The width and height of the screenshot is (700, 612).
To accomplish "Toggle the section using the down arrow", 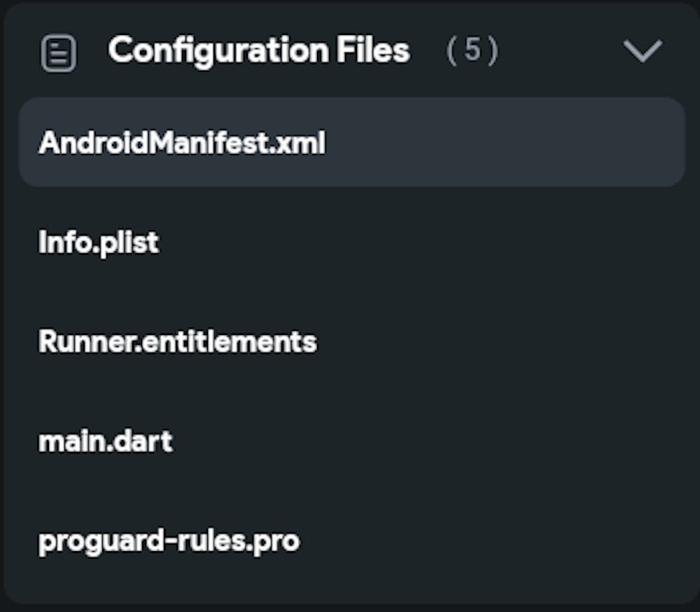I will click(x=642, y=51).
